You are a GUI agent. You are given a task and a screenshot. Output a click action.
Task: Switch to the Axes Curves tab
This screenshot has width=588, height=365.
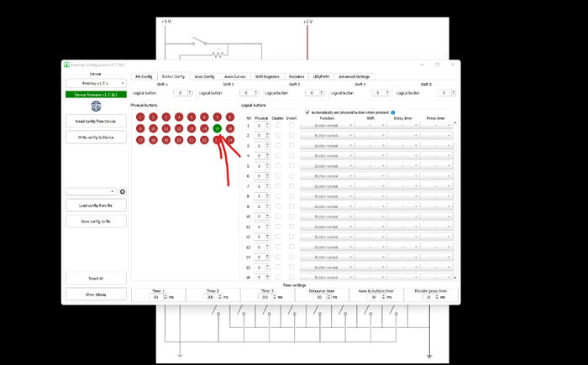[x=234, y=76]
